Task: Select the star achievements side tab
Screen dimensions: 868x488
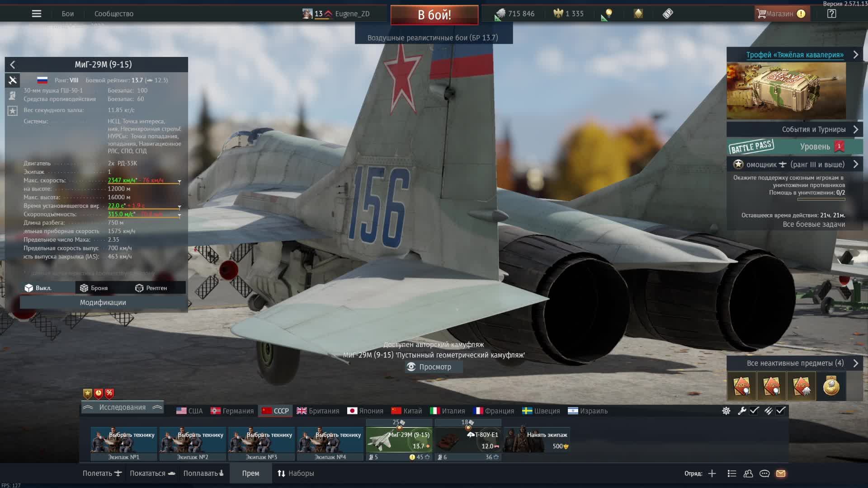Action: (x=13, y=111)
